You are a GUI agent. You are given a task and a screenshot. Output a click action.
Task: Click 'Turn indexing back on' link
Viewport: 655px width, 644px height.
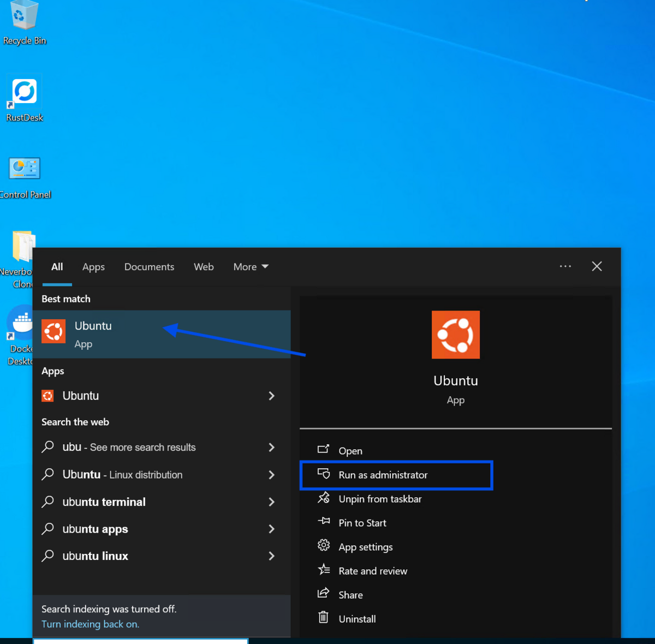coord(90,624)
